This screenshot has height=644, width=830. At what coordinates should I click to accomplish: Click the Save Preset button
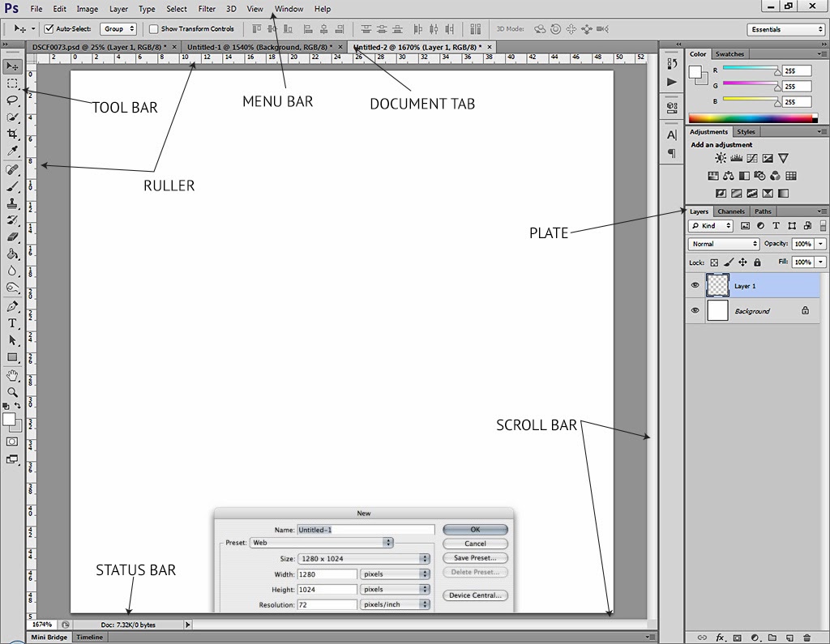coord(475,557)
